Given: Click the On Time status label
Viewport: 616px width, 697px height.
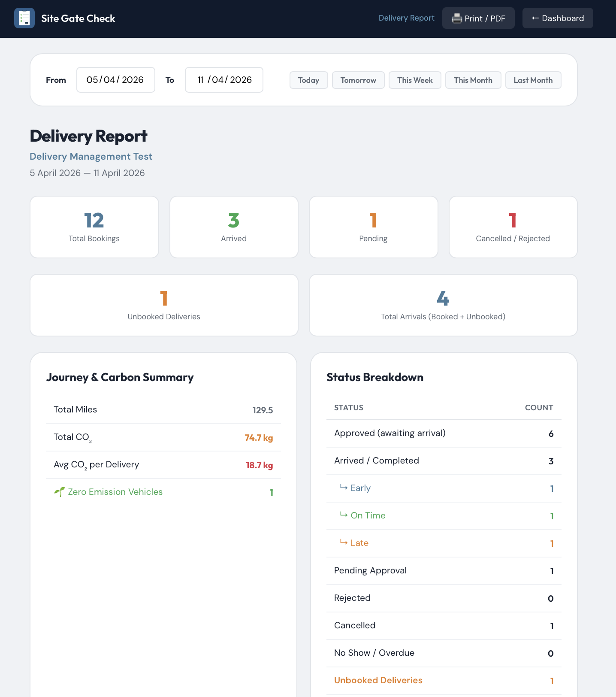Looking at the screenshot, I should 368,515.
